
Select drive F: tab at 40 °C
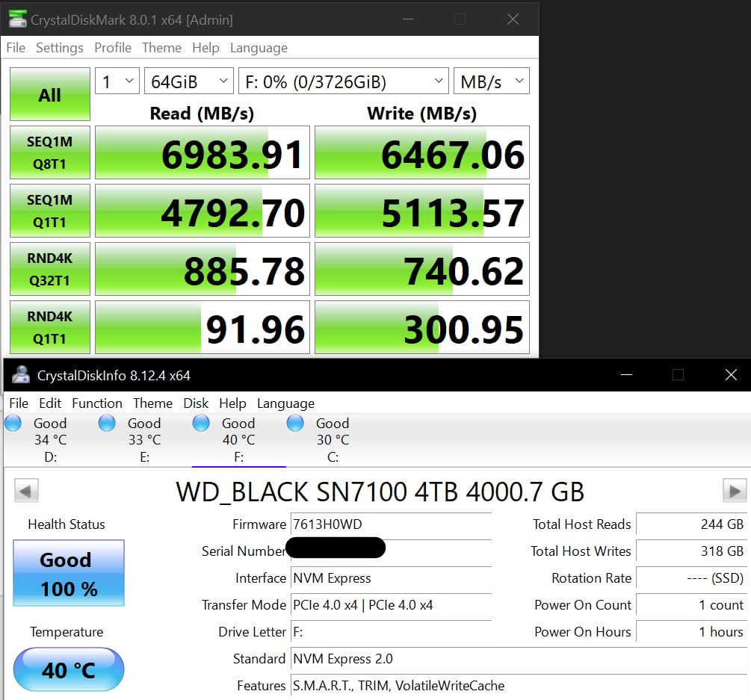click(238, 439)
